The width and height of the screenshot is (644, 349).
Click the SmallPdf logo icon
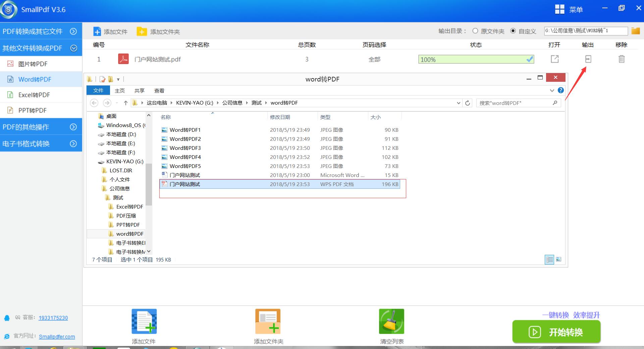pos(8,9)
